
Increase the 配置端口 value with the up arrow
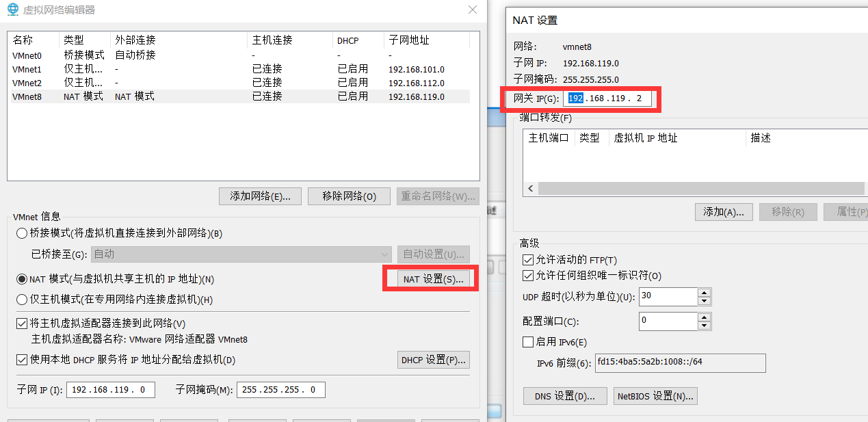704,317
